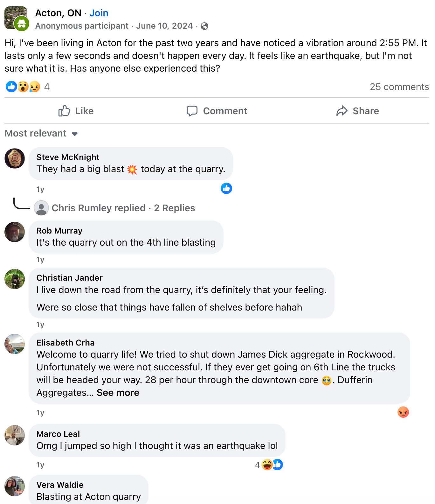Click the Comment speech bubble button
The width and height of the screenshot is (435, 504).
[217, 111]
